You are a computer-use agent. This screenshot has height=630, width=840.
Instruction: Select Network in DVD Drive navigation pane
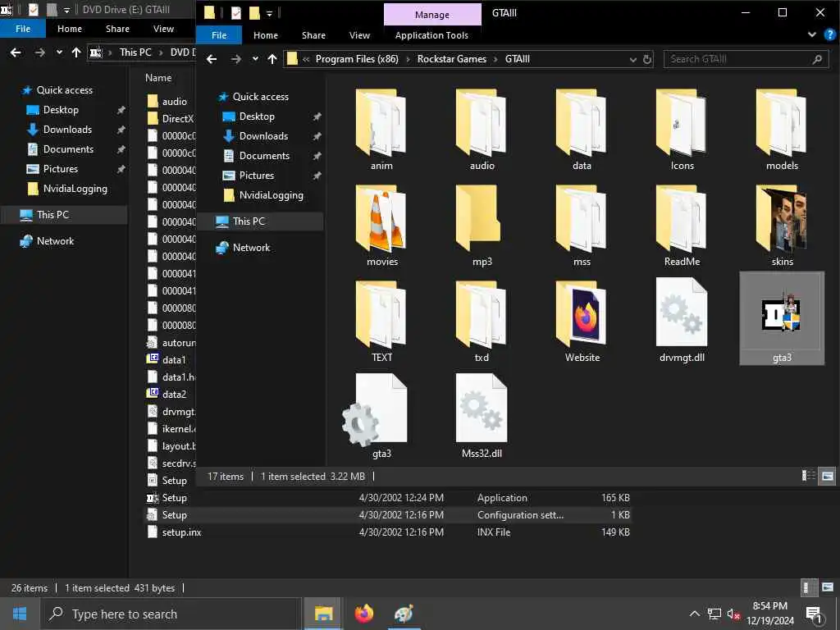point(55,241)
